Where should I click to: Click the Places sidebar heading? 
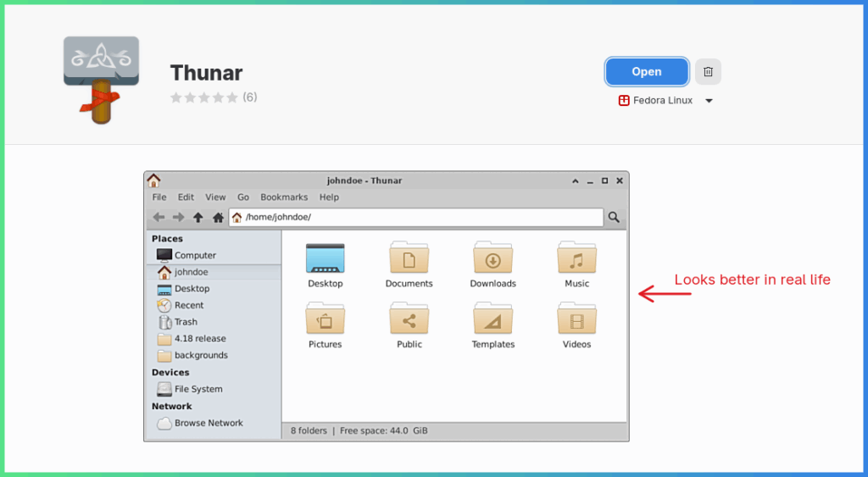167,239
